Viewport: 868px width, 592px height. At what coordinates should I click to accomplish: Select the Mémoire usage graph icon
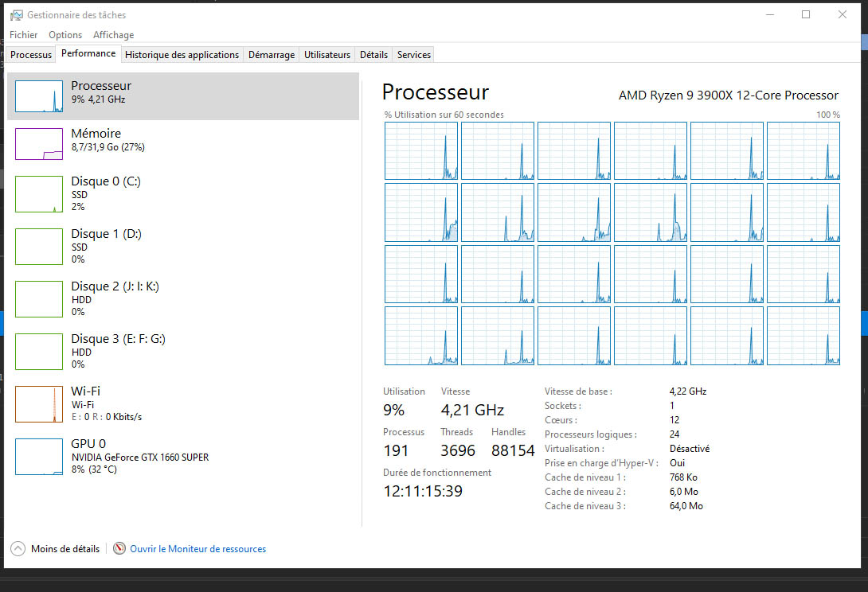(x=39, y=144)
